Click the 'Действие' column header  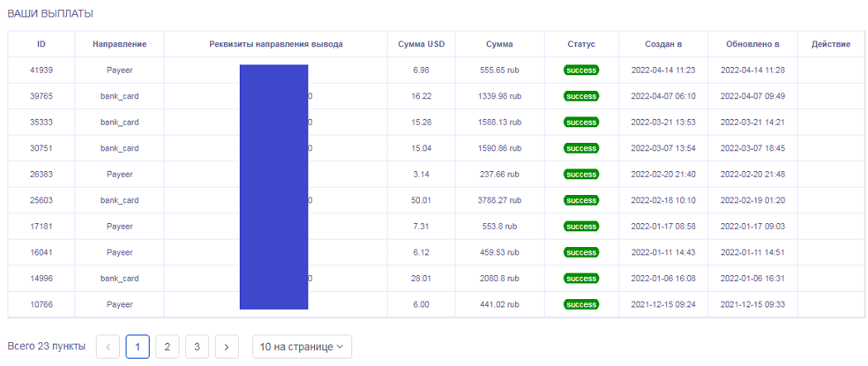coord(831,45)
